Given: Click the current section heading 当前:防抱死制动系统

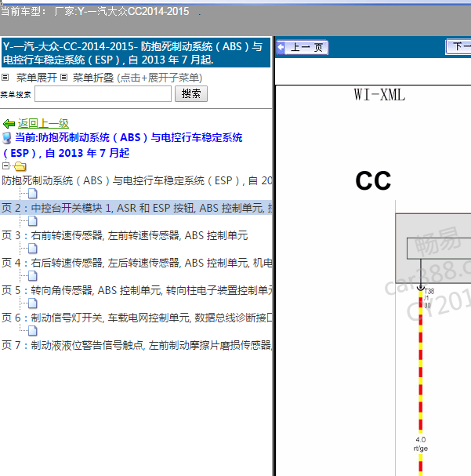Looking at the screenshot, I should tap(122, 145).
